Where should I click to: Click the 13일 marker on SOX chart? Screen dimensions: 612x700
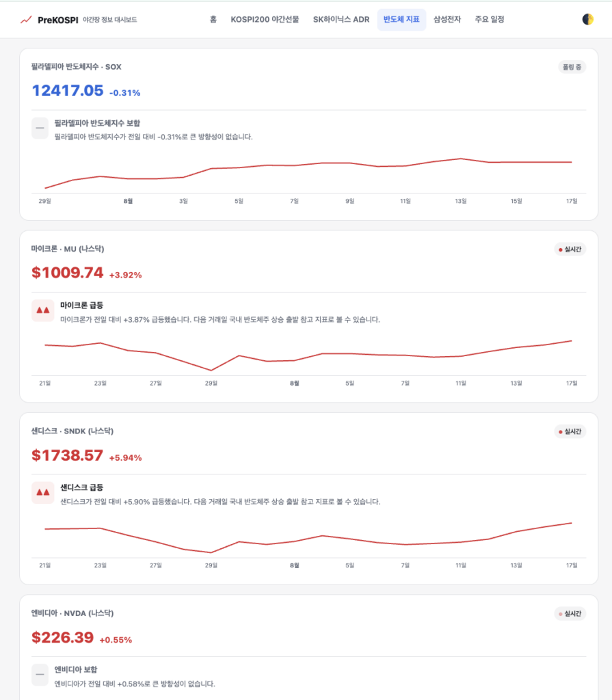tap(461, 202)
